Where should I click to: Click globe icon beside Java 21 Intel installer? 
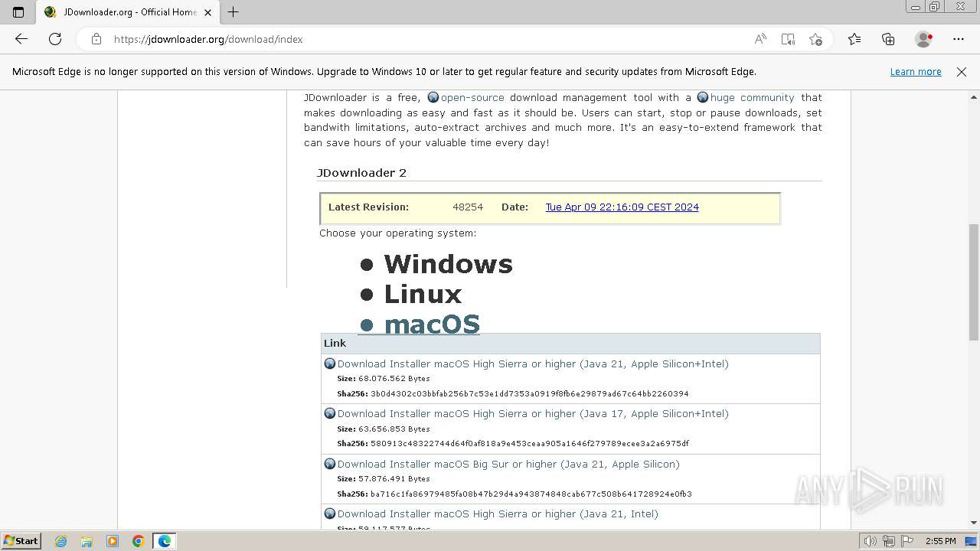[x=330, y=514]
